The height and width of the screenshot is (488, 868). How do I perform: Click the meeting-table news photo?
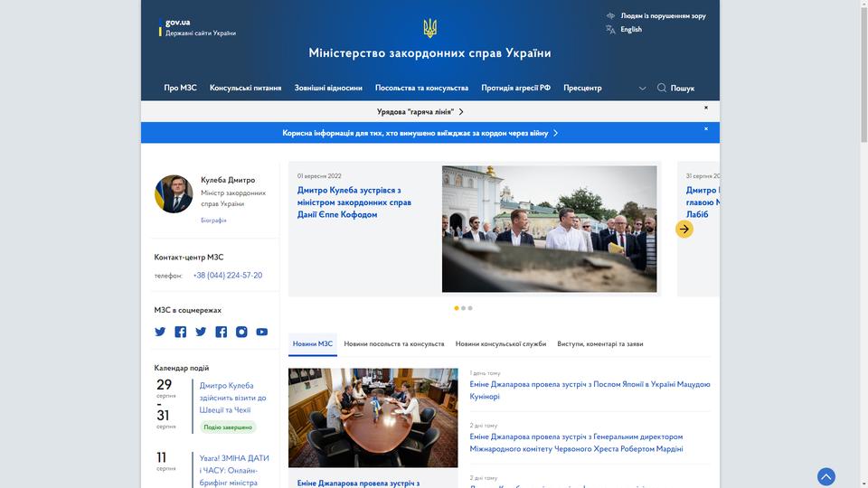tap(373, 418)
